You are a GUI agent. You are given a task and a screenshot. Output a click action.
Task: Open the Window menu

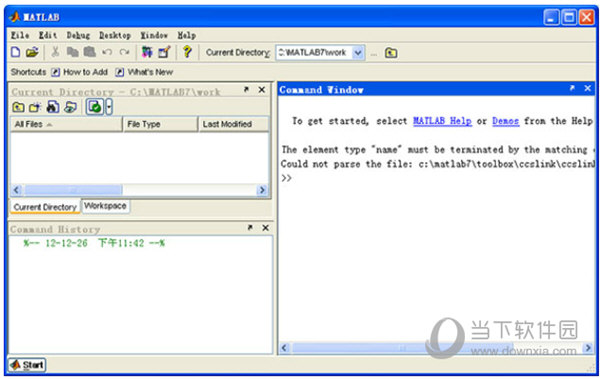coord(154,35)
